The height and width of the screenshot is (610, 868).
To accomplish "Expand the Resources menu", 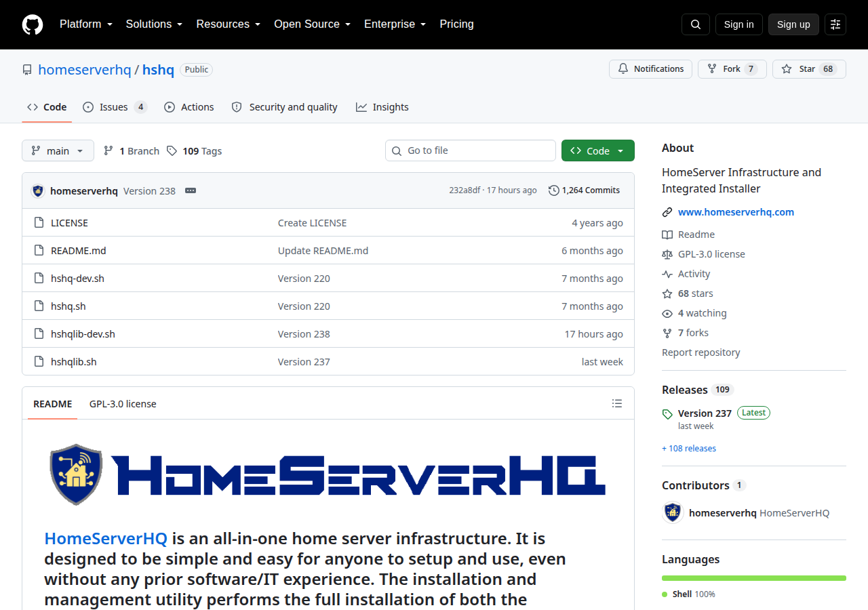I will point(229,24).
